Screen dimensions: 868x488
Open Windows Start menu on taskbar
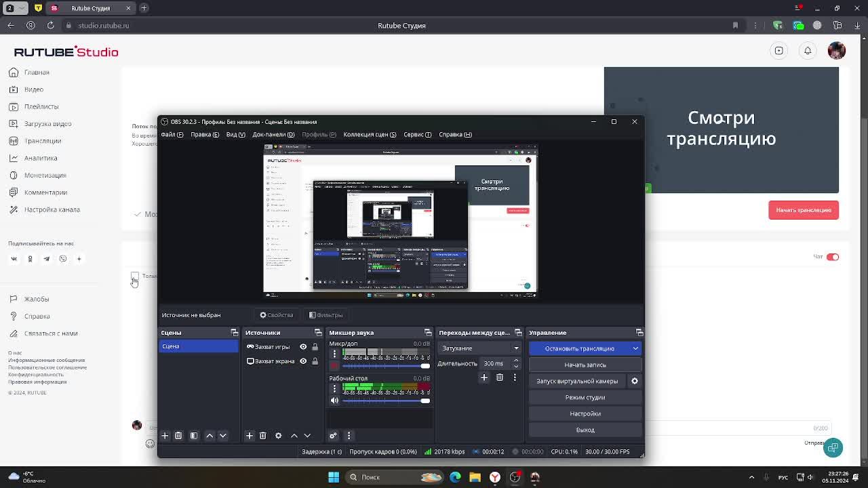334,477
